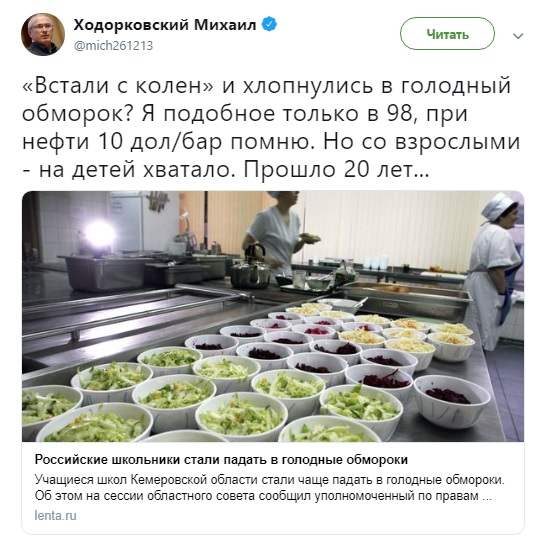Open Khodorkovsky's profile avatar photo
This screenshot has width=546, height=546.
point(43,34)
